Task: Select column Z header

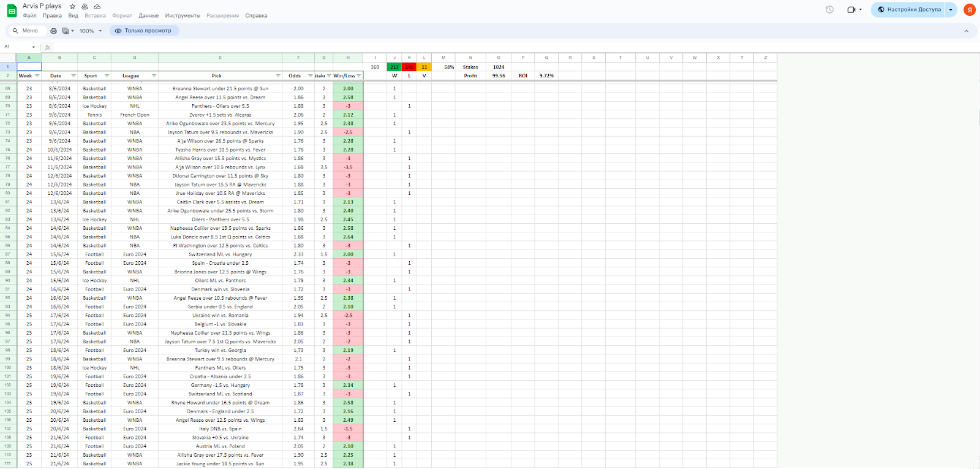Action: [765, 58]
